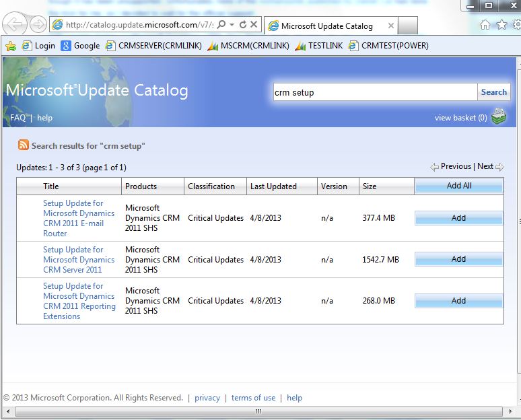Open the Tools gear icon
The width and height of the screenshot is (521, 420).
pos(517,24)
